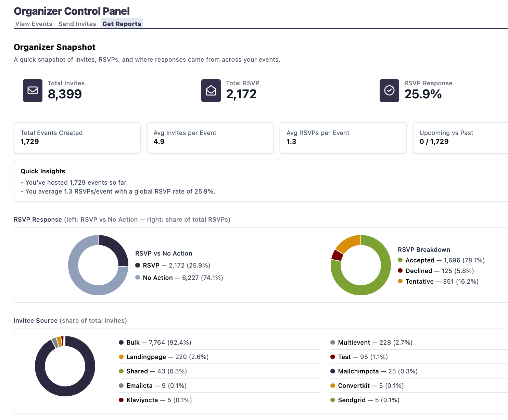Click "Klaviyocta — 5 (0.1%)" row

[x=220, y=400]
